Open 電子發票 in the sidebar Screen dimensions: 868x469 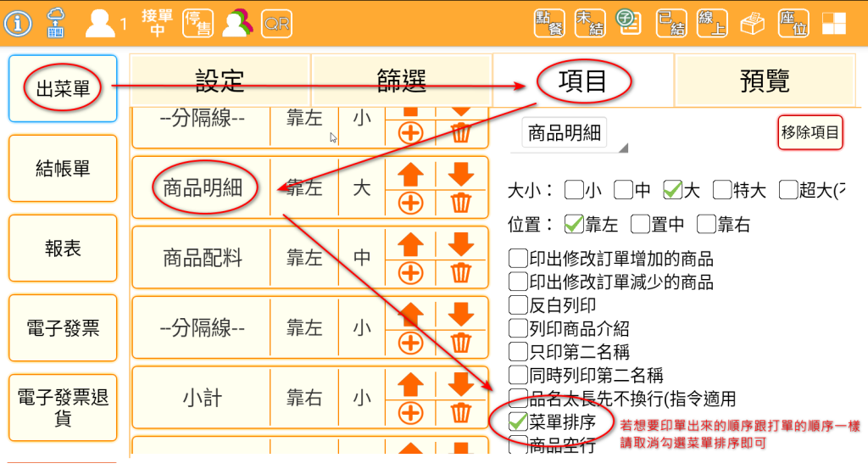pyautogui.click(x=63, y=327)
